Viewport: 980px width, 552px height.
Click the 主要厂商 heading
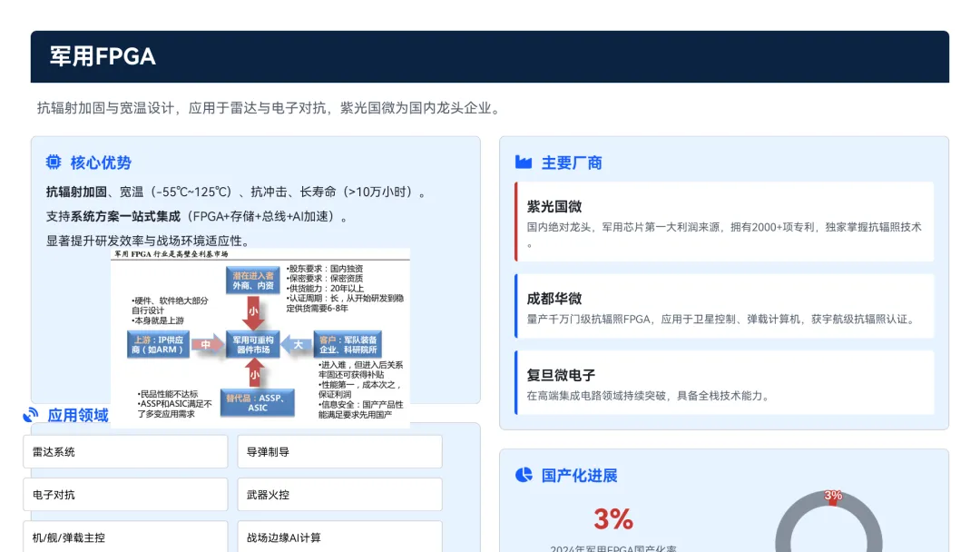572,163
